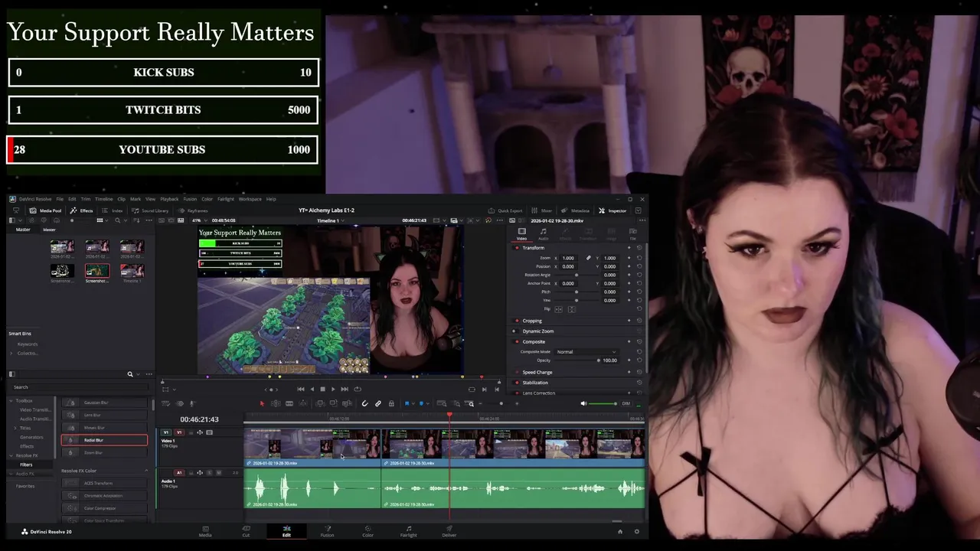Open the File tab in Inspector
Screen dimensions: 980x551
coord(632,233)
